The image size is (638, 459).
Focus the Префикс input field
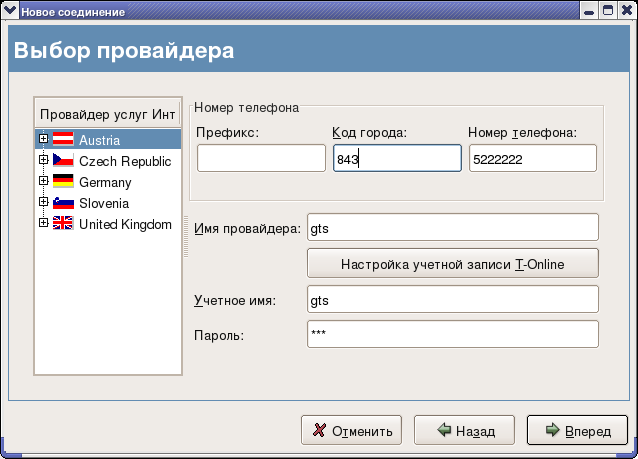click(261, 158)
